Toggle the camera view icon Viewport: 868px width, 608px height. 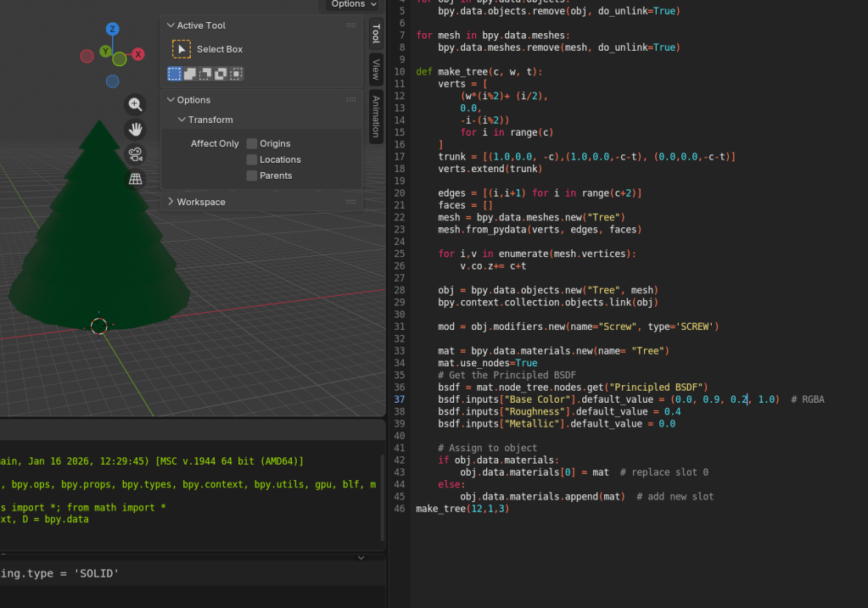(x=135, y=153)
